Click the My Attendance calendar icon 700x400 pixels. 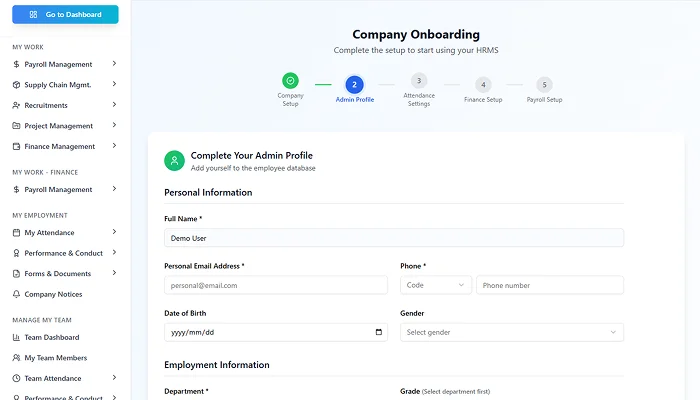16,233
